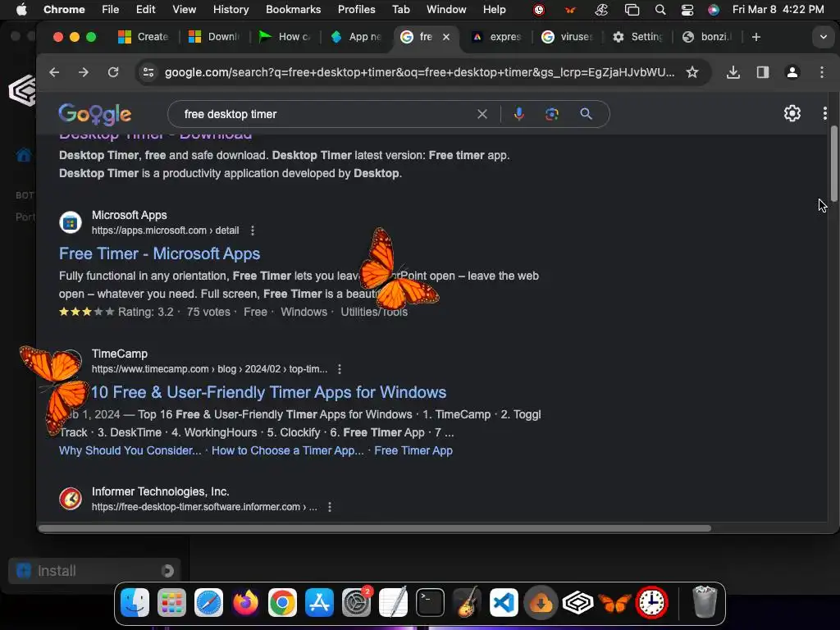Go forward to the next page
The height and width of the screenshot is (630, 840).
(x=84, y=72)
